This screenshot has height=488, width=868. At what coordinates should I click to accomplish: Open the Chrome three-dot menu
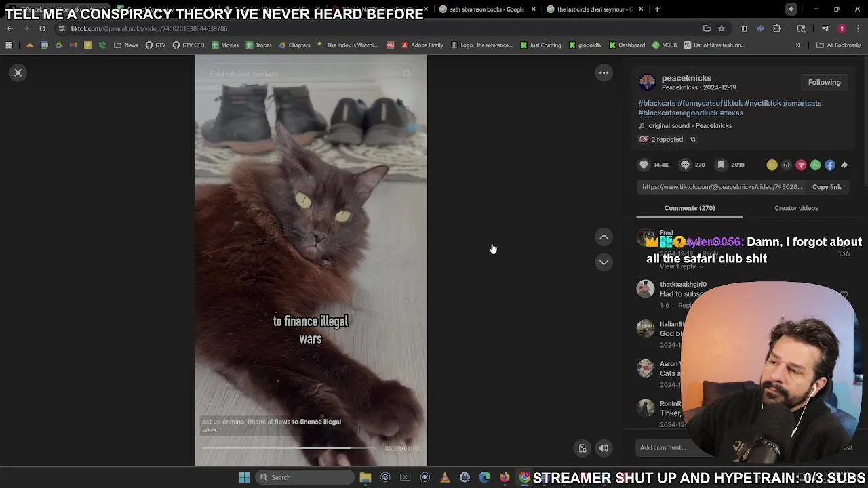859,28
